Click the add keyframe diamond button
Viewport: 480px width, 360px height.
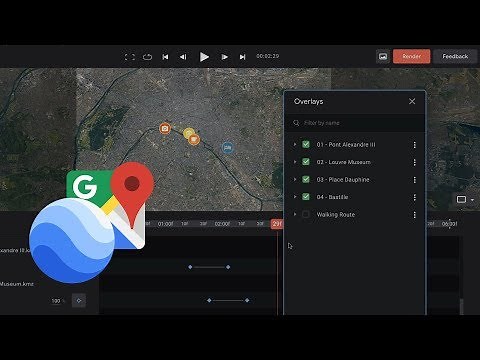79,300
